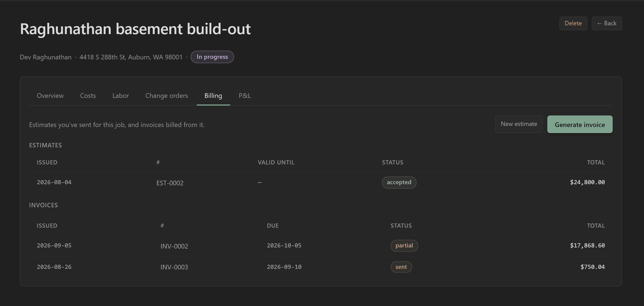Click the Raghunathan basement build-out title
This screenshot has width=644, height=306.
(x=135, y=29)
